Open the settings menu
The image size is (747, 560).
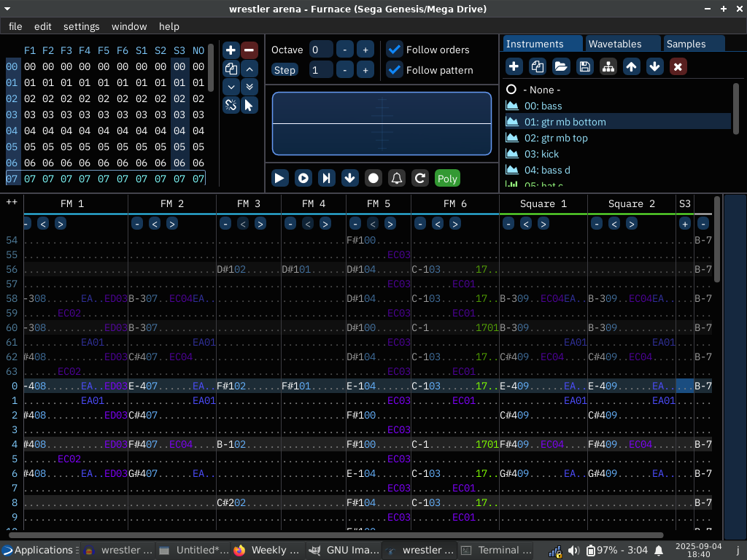tap(81, 26)
